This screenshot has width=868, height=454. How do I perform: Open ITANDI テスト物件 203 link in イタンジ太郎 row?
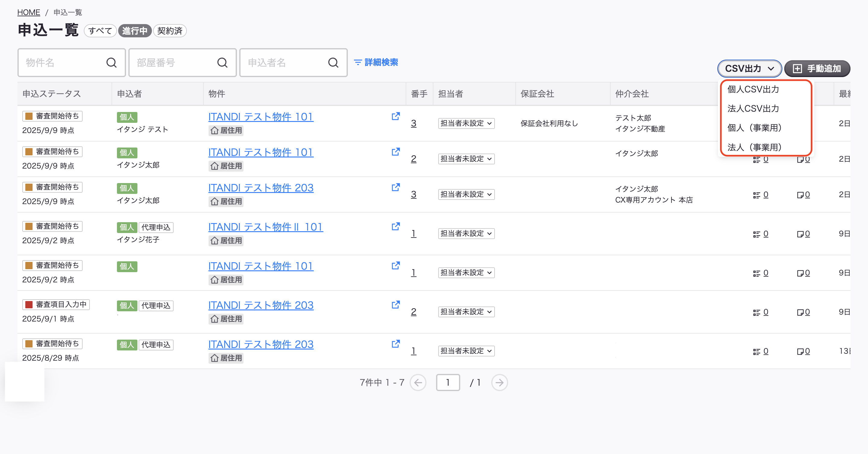(261, 188)
